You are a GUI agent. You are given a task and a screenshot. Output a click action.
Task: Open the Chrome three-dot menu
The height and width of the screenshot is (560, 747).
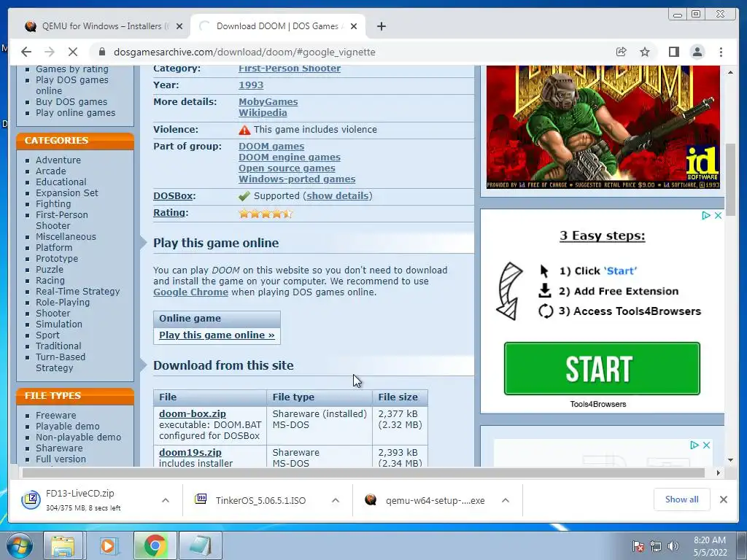pyautogui.click(x=721, y=52)
